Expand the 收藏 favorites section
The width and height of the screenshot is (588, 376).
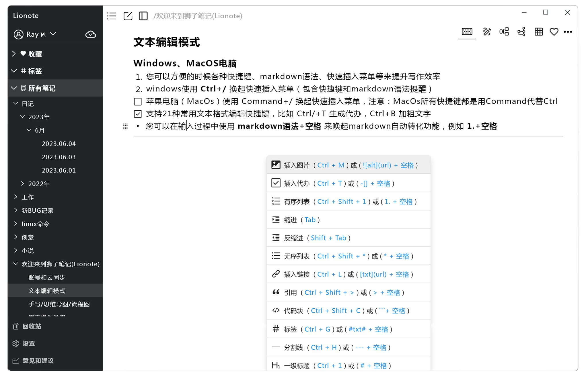14,54
